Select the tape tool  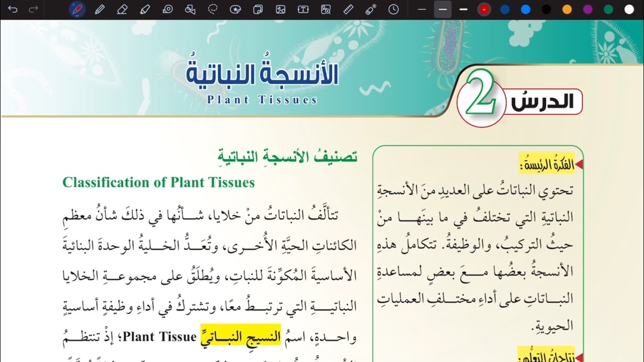(168, 9)
